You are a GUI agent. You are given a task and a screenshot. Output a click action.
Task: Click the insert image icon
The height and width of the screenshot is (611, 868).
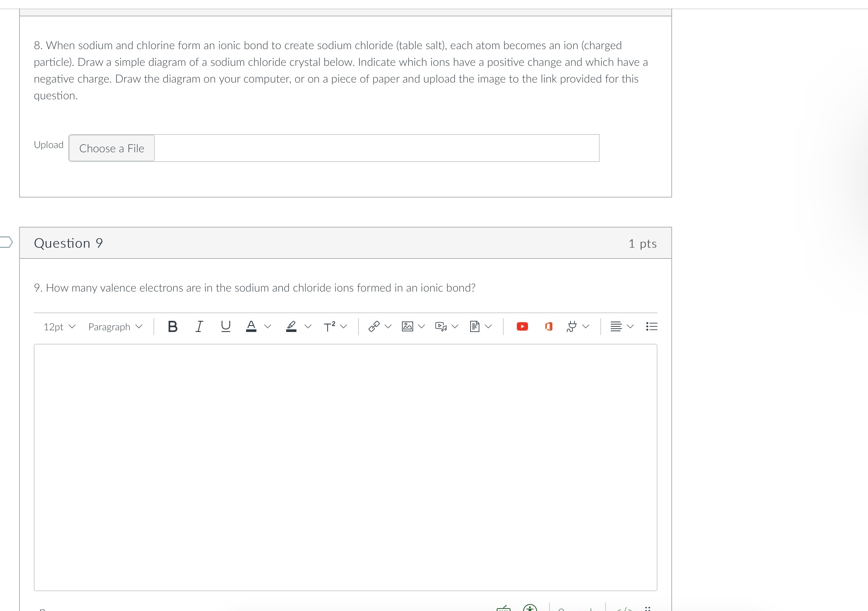click(x=407, y=326)
